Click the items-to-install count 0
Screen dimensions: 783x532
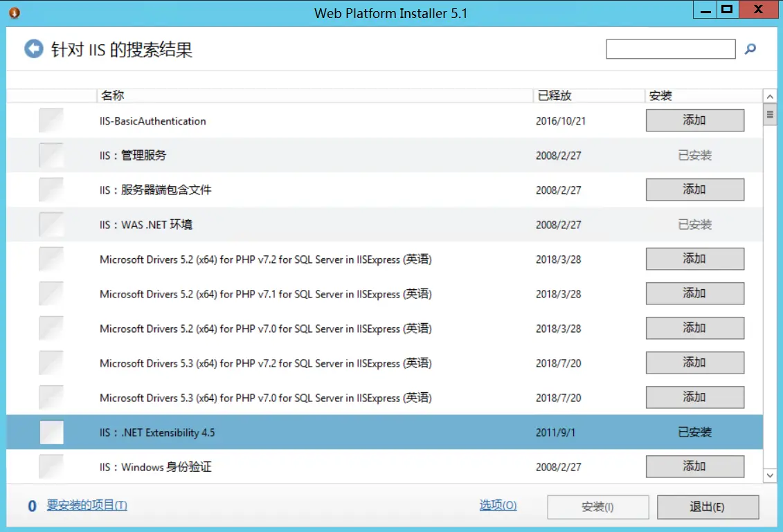(x=32, y=506)
